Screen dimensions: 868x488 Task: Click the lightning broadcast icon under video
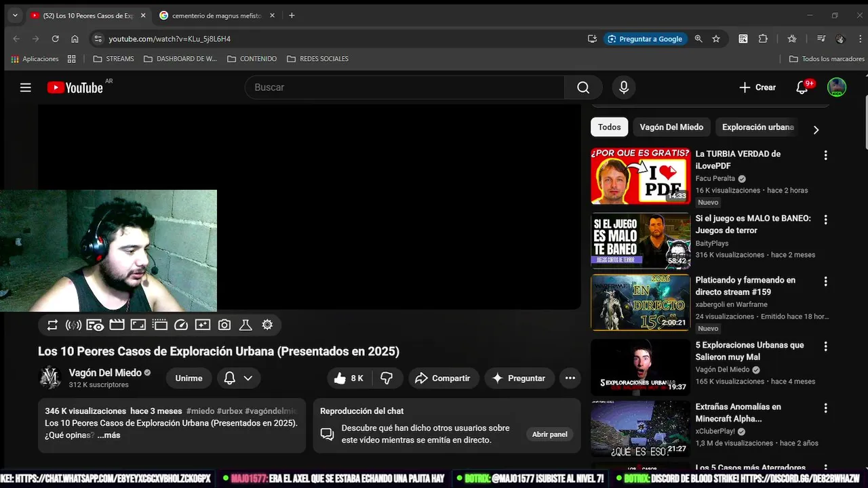[x=73, y=325]
